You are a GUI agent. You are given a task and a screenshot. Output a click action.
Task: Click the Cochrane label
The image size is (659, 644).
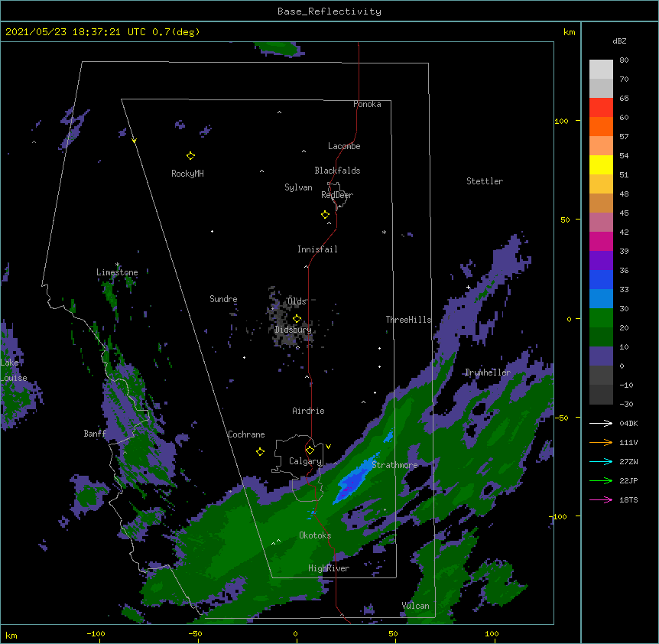(x=246, y=434)
